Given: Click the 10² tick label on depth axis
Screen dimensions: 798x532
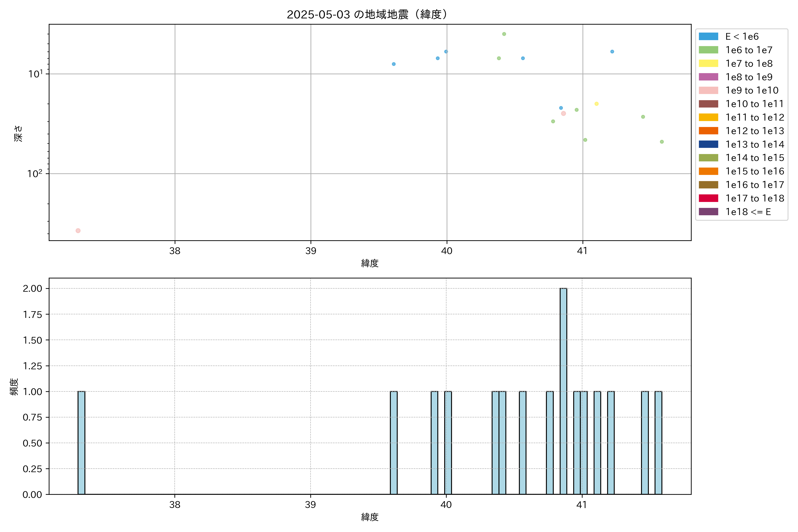Looking at the screenshot, I should [35, 174].
